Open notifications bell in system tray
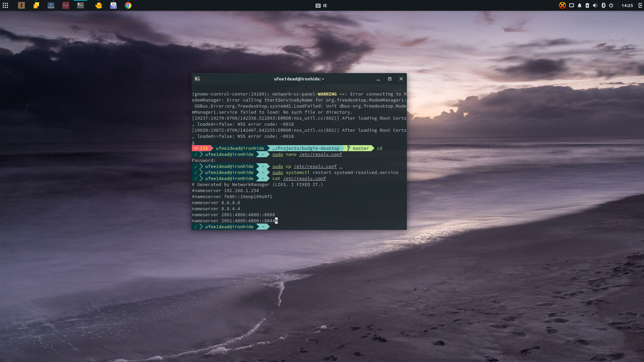The image size is (644, 362). tap(580, 5)
